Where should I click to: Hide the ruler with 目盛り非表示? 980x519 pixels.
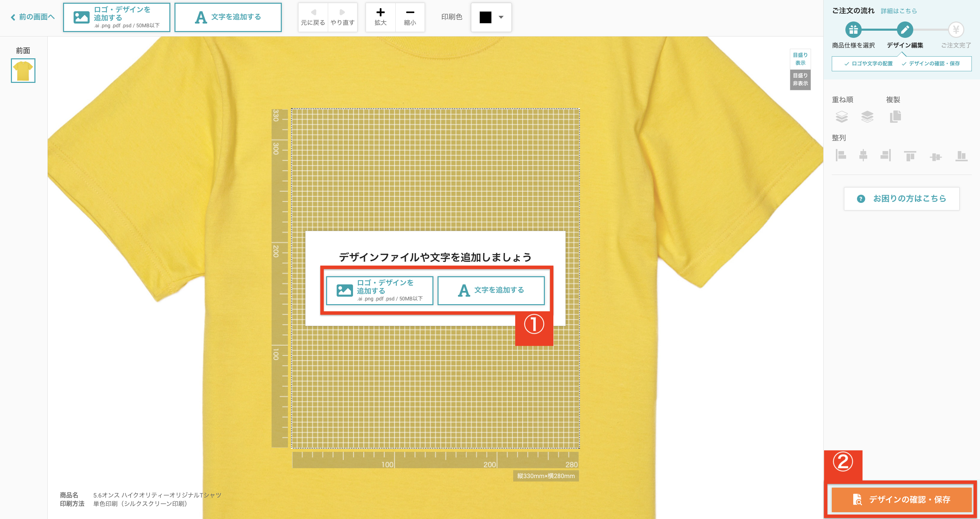click(x=800, y=80)
